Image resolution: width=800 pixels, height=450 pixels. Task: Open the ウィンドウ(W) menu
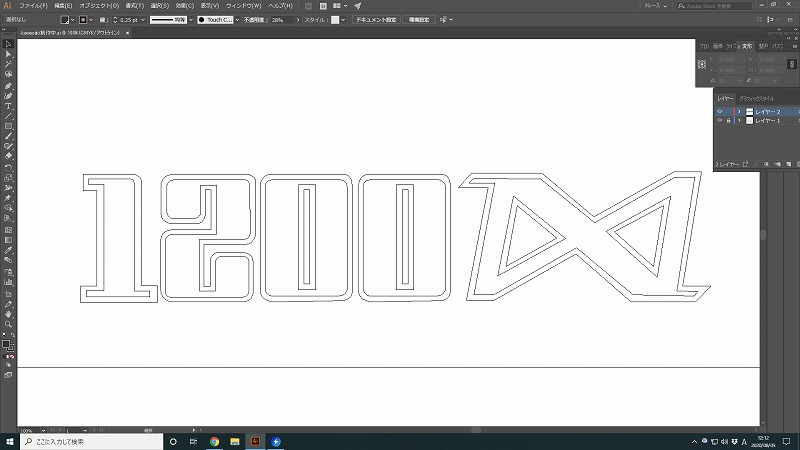click(243, 6)
